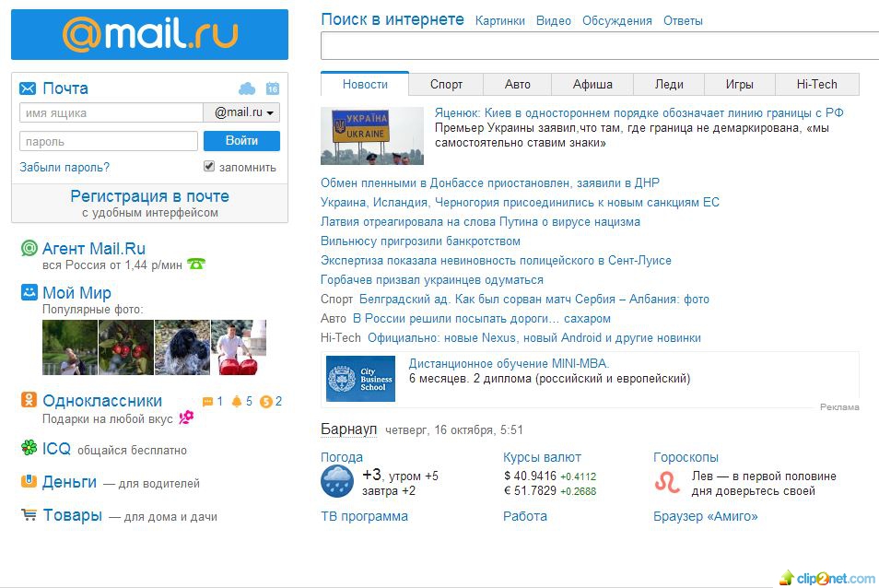Screen dimensions: 879x588
Task: Click the имя ящика input field
Action: (x=111, y=112)
